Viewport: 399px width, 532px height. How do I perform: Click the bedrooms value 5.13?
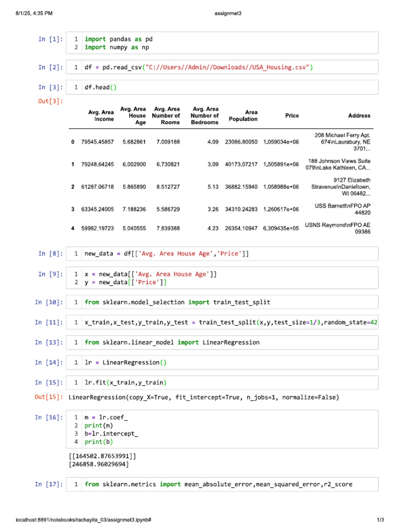(x=213, y=187)
